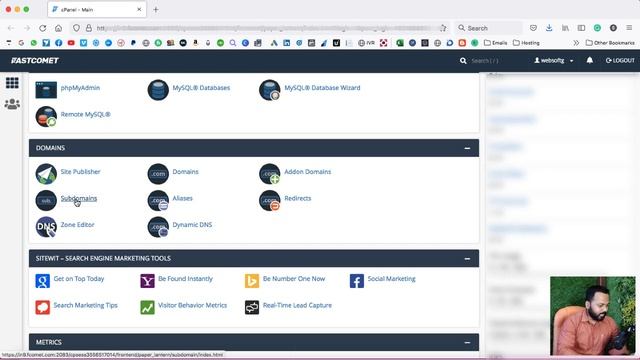Image resolution: width=640 pixels, height=360 pixels.
Task: Open the phpMyAdmin icon
Action: coord(46,90)
